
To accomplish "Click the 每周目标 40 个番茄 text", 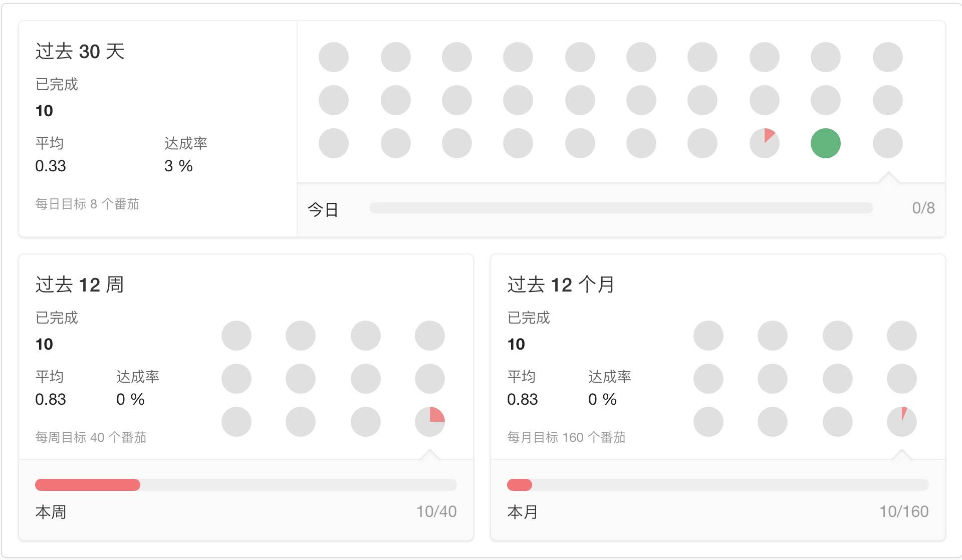I will [x=91, y=437].
